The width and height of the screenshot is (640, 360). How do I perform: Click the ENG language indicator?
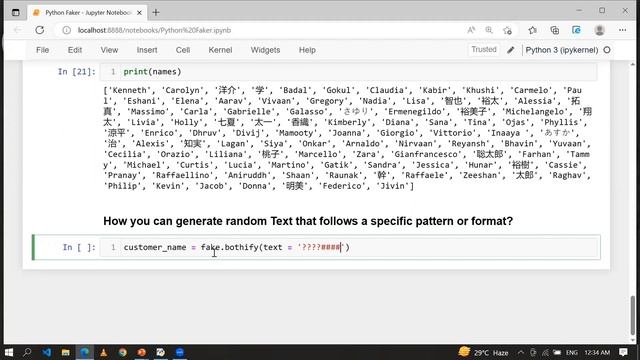[572, 352]
